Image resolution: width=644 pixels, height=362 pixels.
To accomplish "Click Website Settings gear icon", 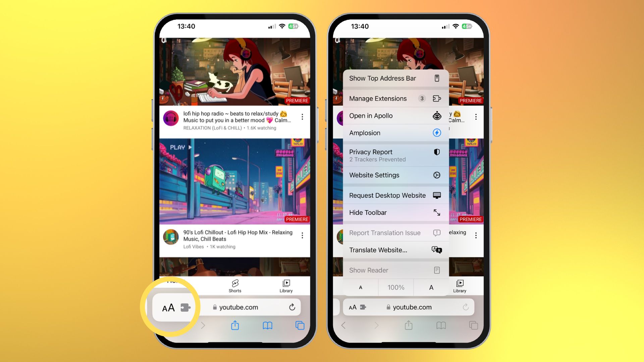I will click(437, 175).
